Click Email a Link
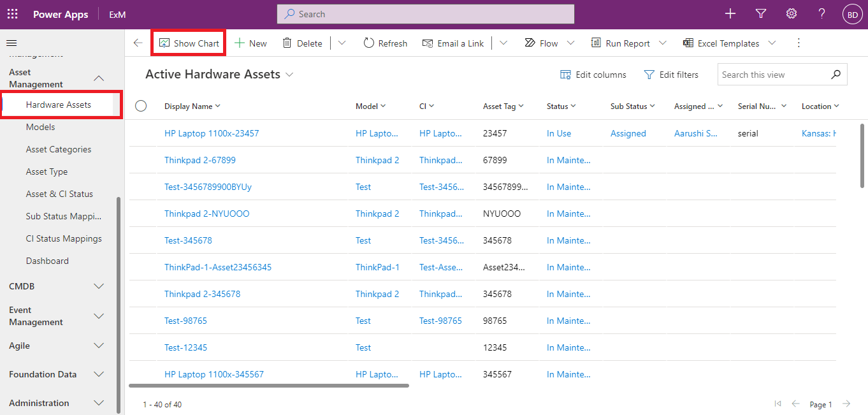Screen dimensions: 868x415 click(453, 43)
